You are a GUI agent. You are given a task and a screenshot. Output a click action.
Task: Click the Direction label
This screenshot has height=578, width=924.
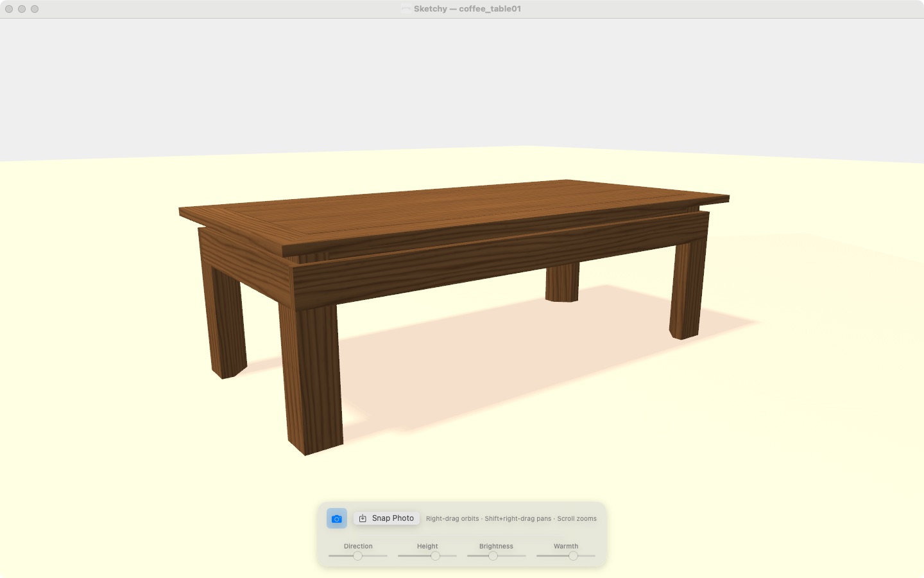(358, 547)
